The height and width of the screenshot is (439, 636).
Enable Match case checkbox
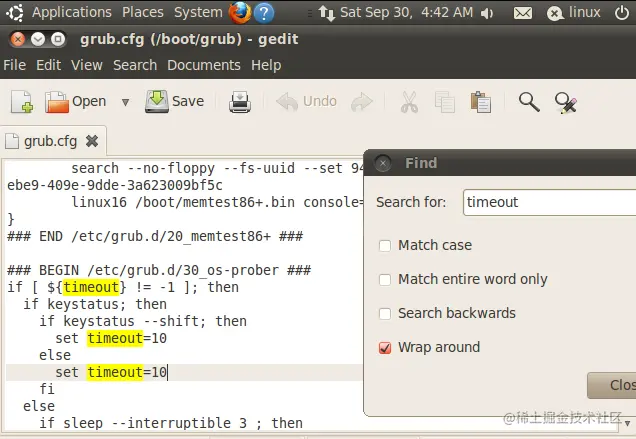385,245
